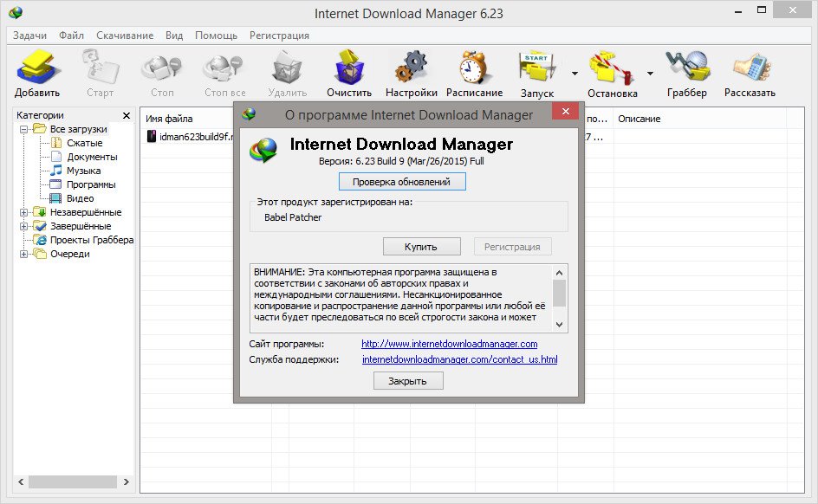This screenshot has width=818, height=504.
Task: Click the license text scrollbar thumb
Action: 559,294
